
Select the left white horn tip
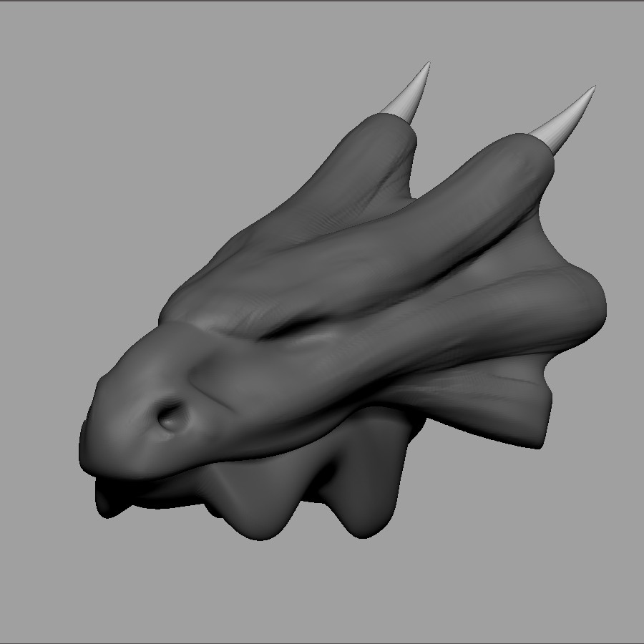(x=409, y=96)
